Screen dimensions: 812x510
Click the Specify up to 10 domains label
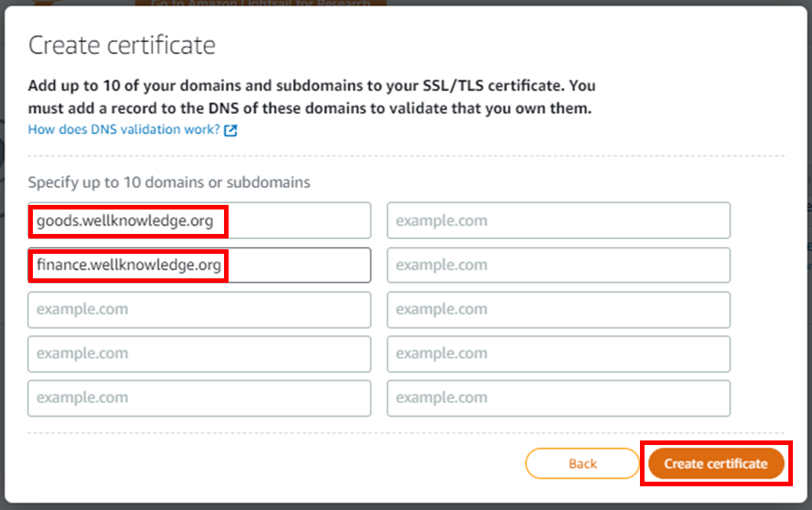coord(169,182)
